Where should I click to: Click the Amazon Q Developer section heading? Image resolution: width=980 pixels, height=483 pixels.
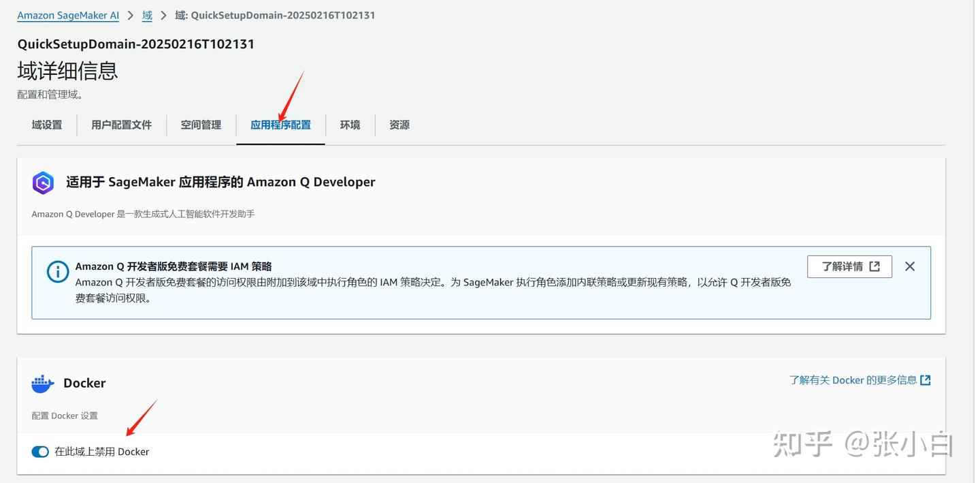220,182
